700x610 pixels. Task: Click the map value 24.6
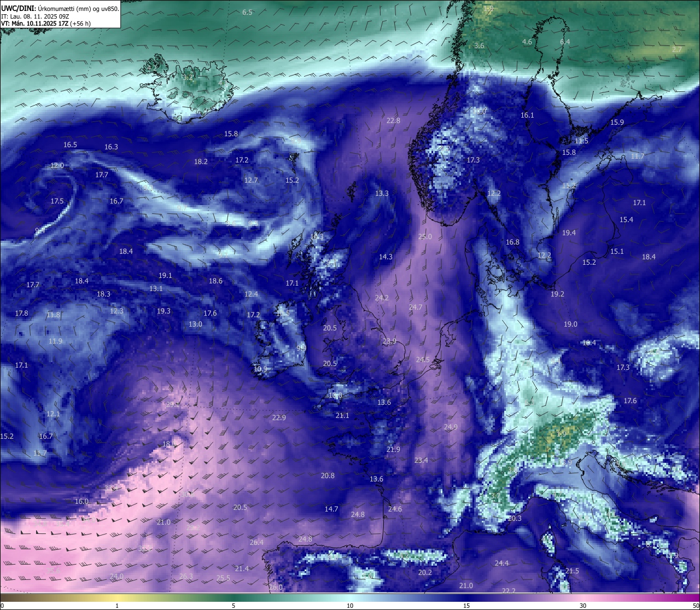point(395,509)
